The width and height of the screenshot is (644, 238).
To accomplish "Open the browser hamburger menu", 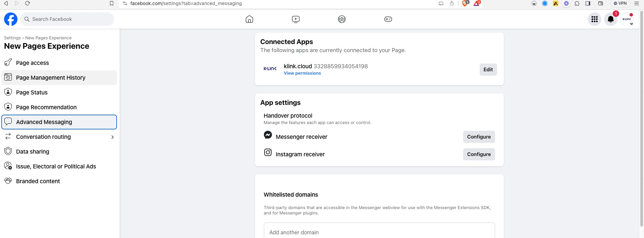I will click(x=636, y=3).
